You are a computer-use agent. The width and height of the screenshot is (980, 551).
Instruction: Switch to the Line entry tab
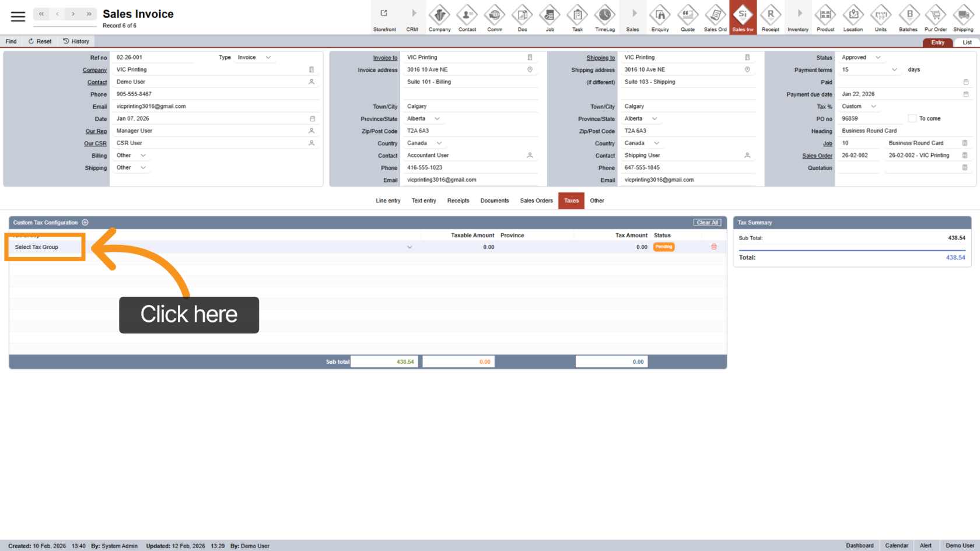(388, 201)
